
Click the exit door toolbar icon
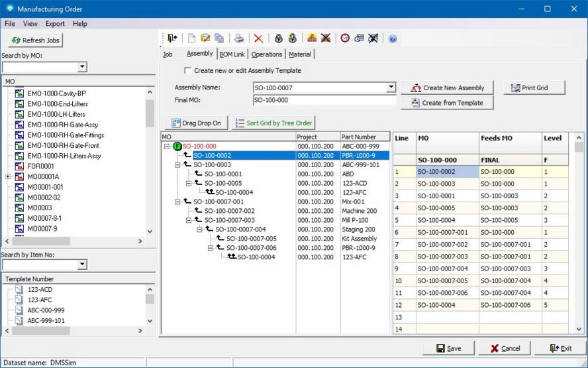(x=172, y=38)
